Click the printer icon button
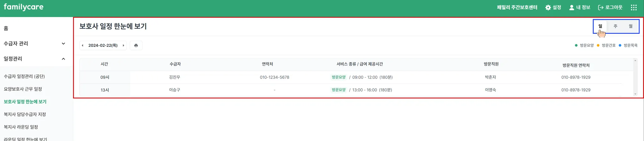 [x=136, y=45]
